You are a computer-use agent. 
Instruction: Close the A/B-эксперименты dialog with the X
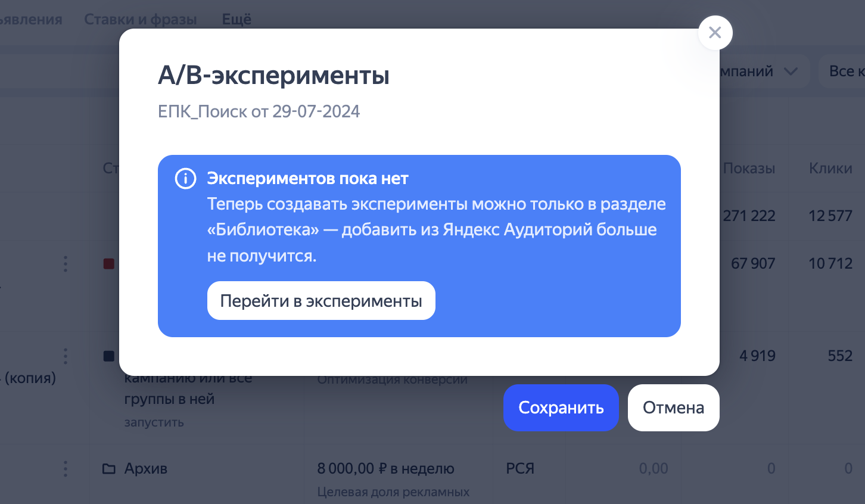(x=715, y=33)
